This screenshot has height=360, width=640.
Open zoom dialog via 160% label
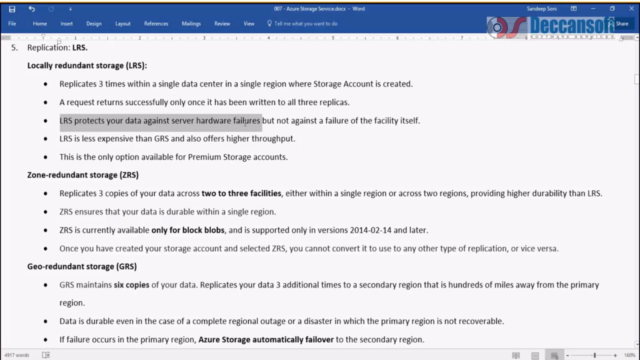tap(629, 356)
